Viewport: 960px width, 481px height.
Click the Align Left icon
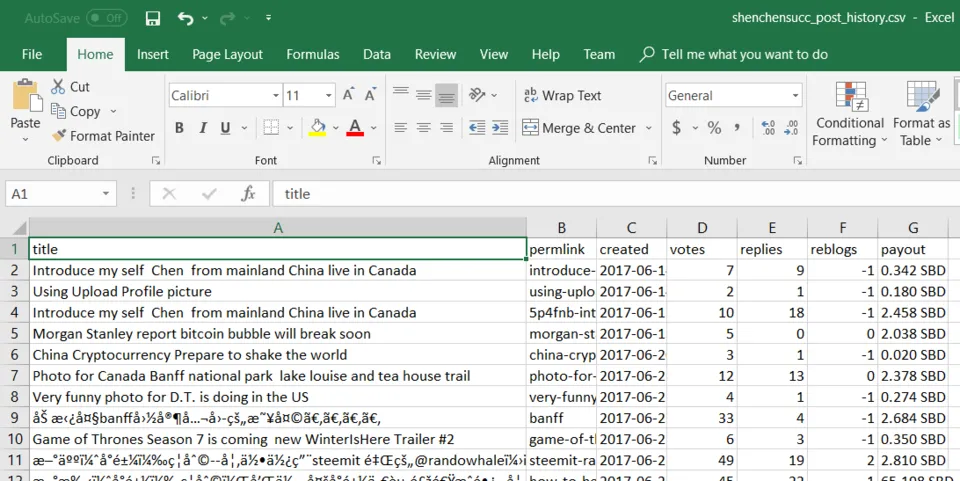401,127
